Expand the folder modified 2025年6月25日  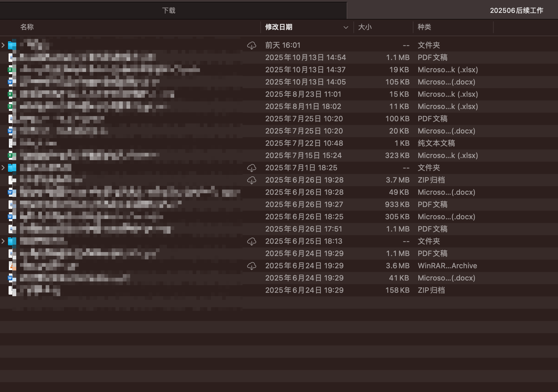pos(3,241)
